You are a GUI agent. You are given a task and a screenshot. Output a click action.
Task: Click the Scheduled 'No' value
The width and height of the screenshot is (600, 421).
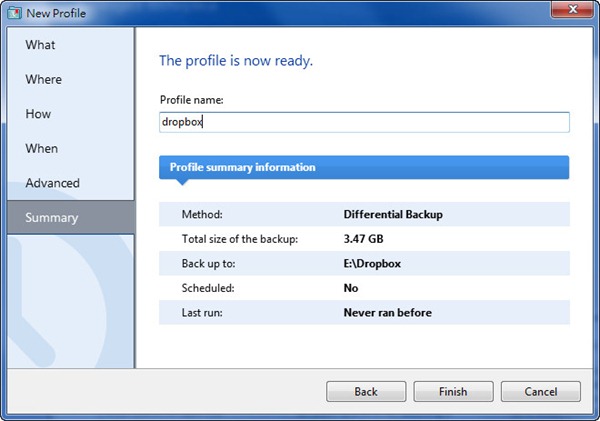(351, 288)
